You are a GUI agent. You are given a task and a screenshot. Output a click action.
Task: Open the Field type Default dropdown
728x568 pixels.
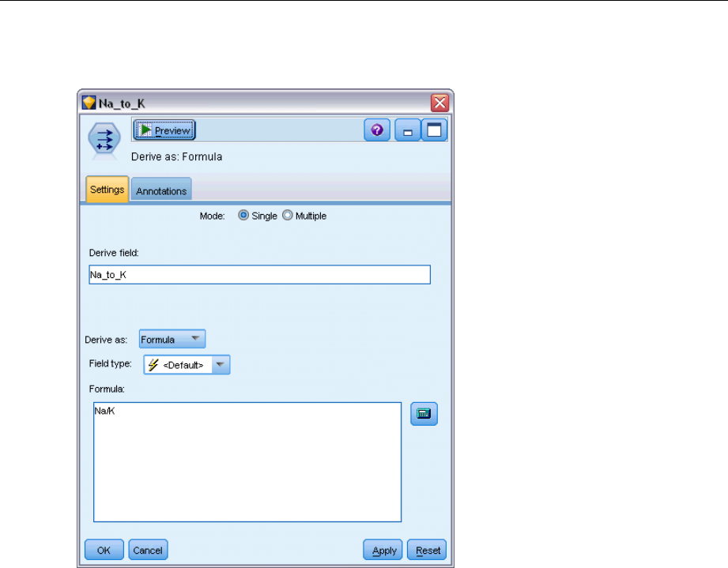(187, 365)
